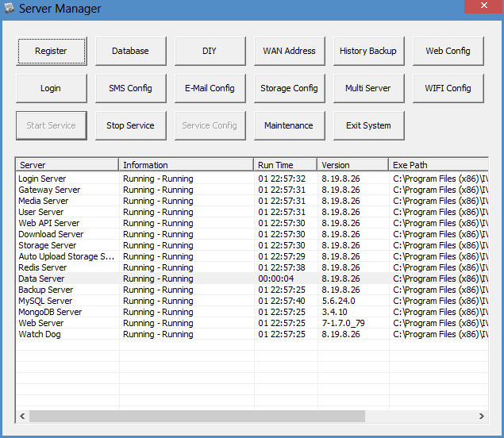Open SMS Config settings
The height and width of the screenshot is (438, 504).
click(130, 88)
